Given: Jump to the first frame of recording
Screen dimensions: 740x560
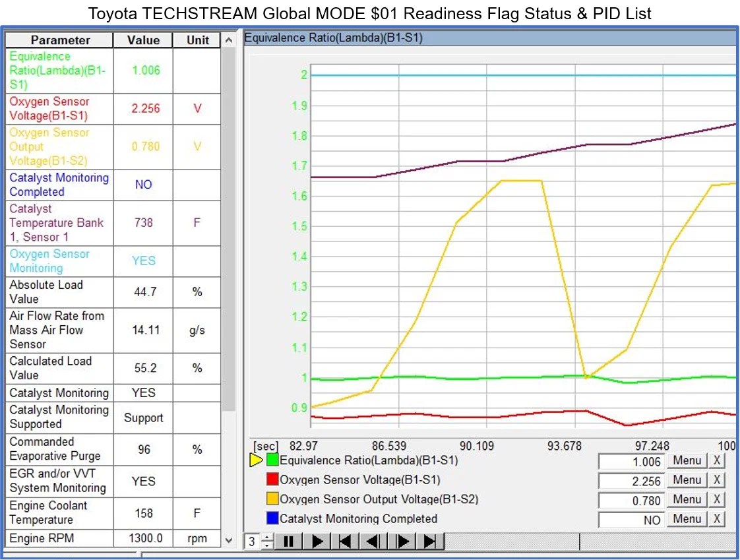Looking at the screenshot, I should coord(345,541).
